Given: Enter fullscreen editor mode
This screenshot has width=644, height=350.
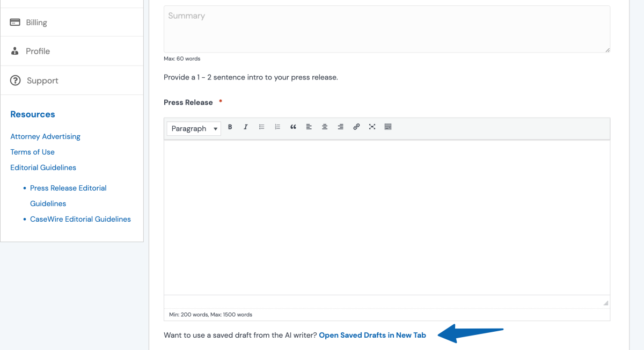Looking at the screenshot, I should pos(372,127).
